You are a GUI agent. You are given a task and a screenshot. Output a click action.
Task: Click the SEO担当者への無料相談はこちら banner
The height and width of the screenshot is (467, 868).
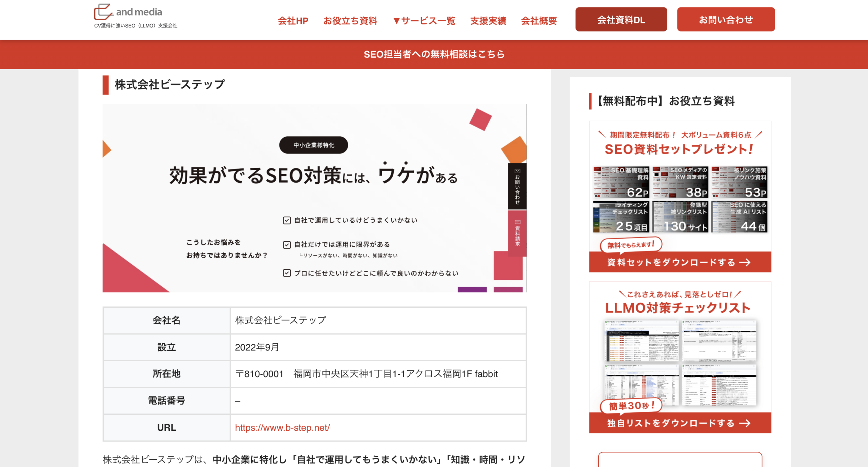point(434,54)
